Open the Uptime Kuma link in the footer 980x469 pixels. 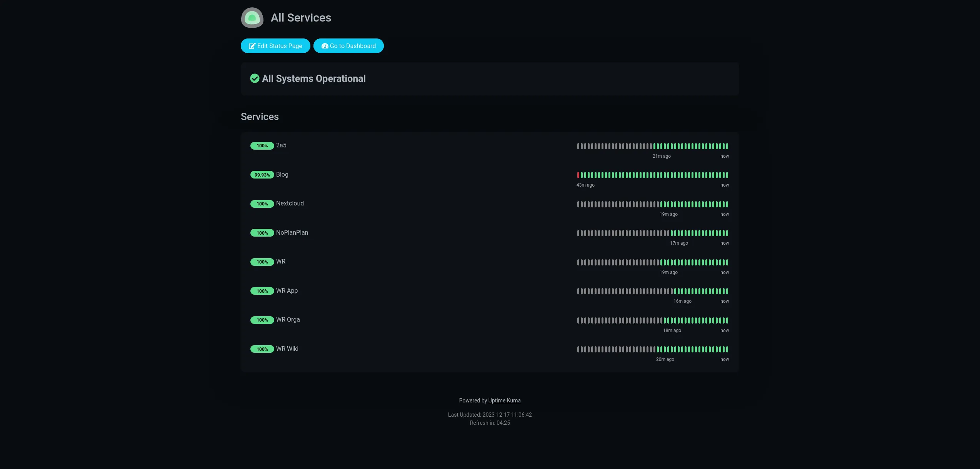tap(504, 400)
